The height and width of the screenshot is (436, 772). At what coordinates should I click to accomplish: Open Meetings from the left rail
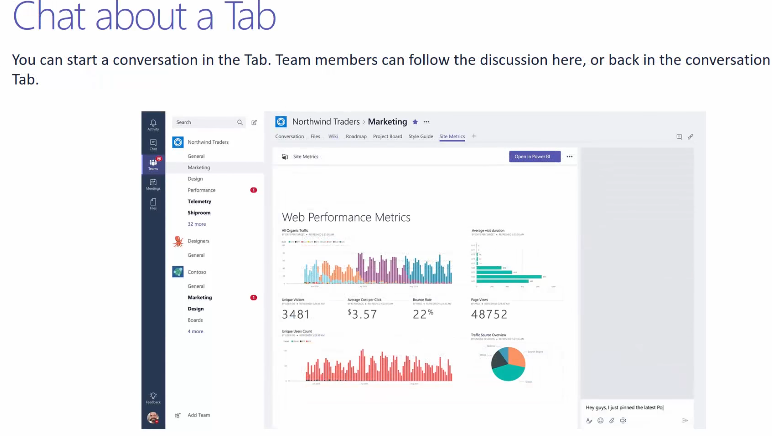tap(153, 184)
